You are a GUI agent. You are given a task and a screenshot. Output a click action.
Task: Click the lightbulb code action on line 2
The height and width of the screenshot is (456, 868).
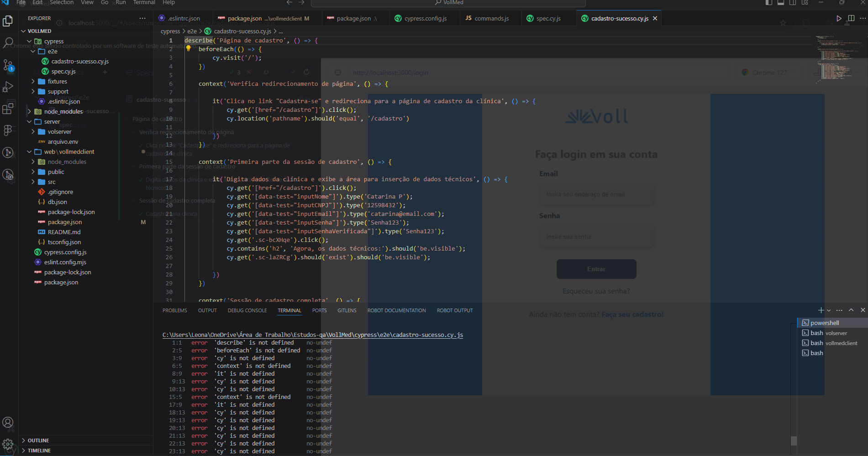pos(188,48)
